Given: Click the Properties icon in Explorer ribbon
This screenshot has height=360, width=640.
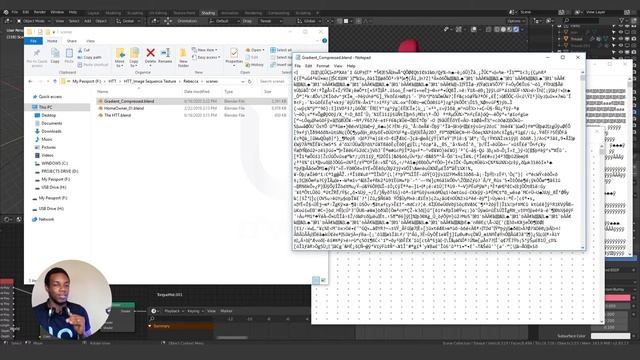Looking at the screenshot, I should [x=234, y=53].
